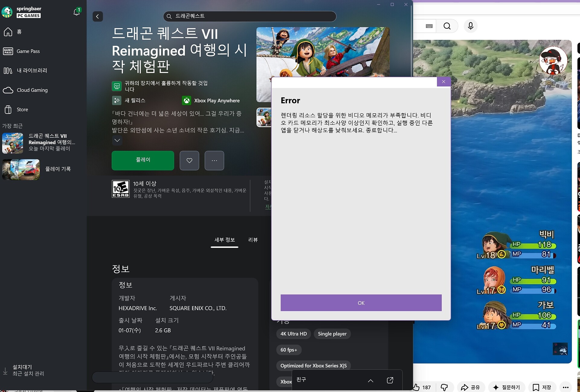The image size is (580, 392).
Task: Expand the game description chevron
Action: click(x=117, y=140)
